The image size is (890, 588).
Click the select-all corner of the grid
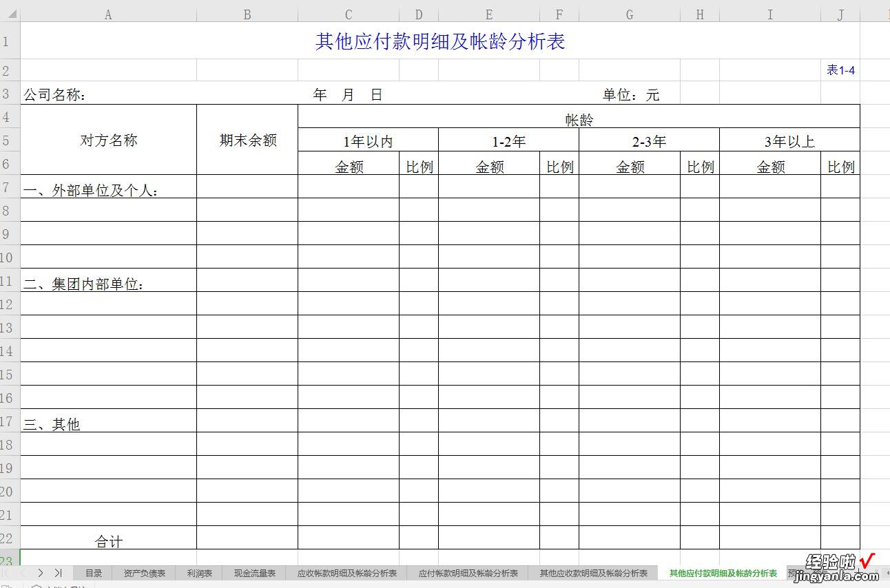(x=10, y=14)
